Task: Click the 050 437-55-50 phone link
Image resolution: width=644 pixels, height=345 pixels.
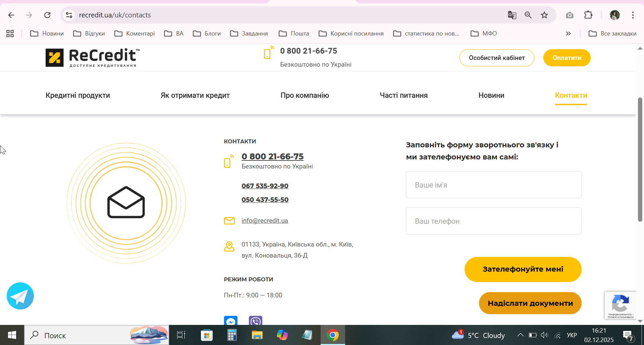Action: (x=265, y=200)
